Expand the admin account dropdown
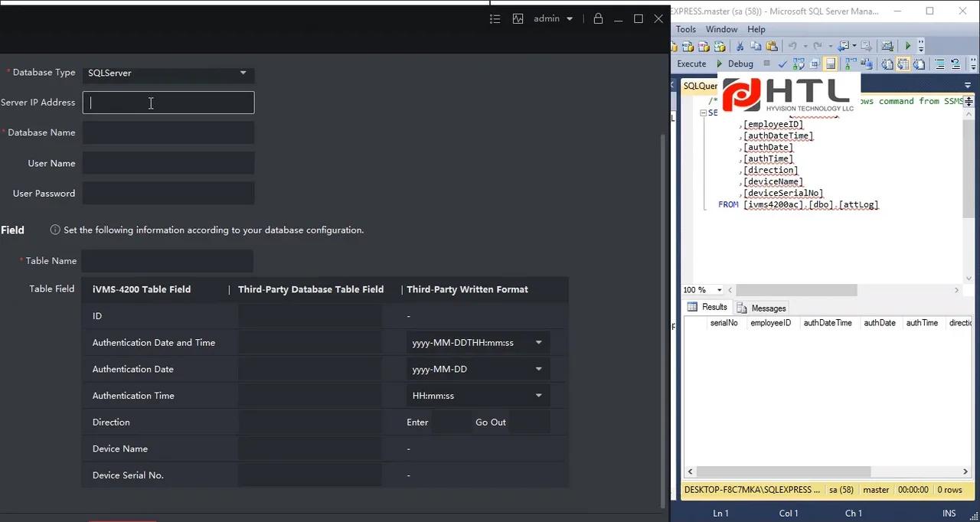This screenshot has width=980, height=522. click(570, 18)
